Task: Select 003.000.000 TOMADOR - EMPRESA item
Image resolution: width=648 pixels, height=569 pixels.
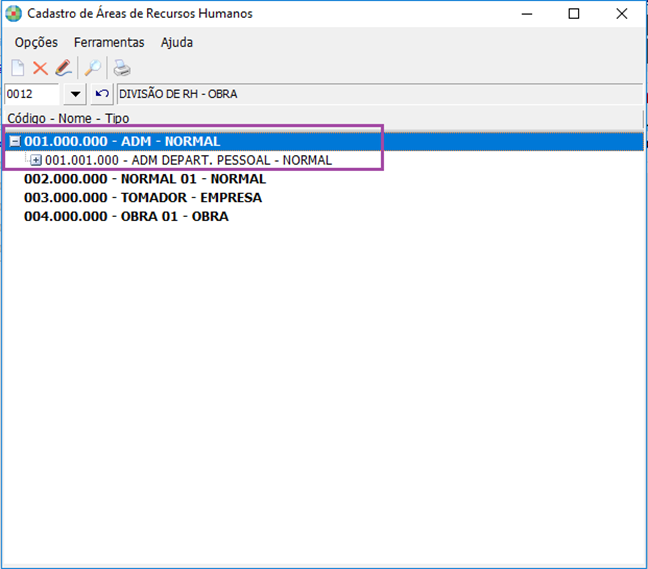Action: pos(142,197)
